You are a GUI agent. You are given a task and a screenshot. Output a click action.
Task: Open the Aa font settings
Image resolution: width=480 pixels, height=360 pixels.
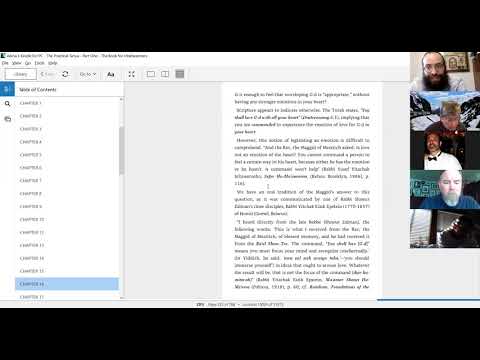click(111, 74)
